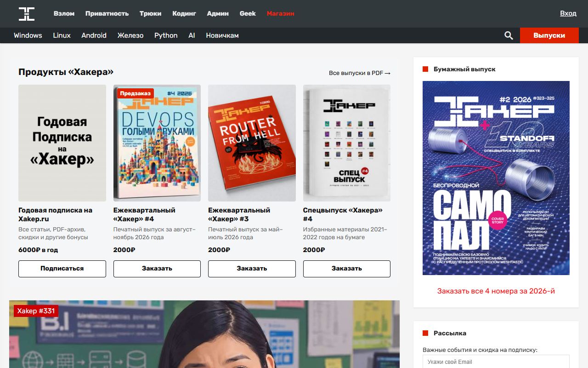
Task: Open the Python topic
Action: click(166, 35)
